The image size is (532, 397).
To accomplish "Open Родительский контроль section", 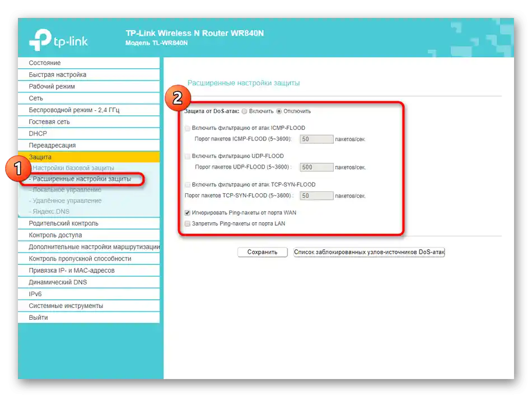I will pyautogui.click(x=88, y=223).
